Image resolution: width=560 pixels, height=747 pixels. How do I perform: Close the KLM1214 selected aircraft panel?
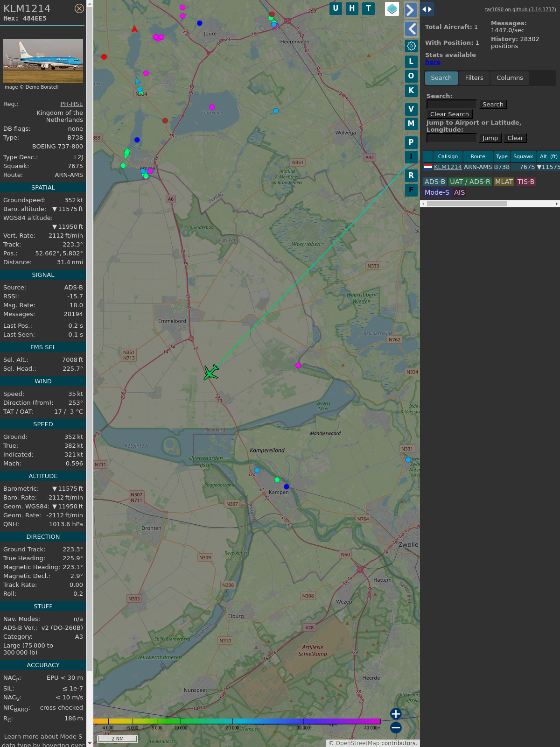[x=79, y=8]
